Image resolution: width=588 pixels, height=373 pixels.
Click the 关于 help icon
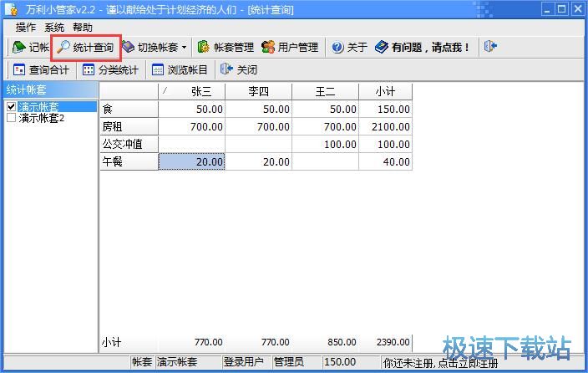point(337,48)
